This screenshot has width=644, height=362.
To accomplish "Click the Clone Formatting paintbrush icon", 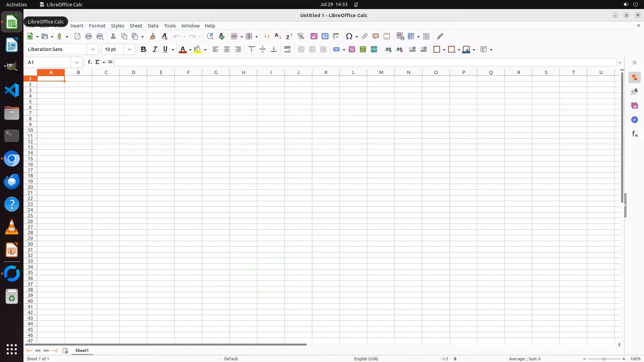I will click(152, 36).
